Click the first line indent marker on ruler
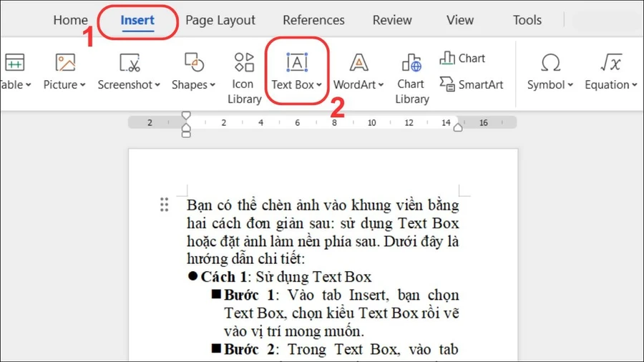Image resolution: width=644 pixels, height=362 pixels. [186, 115]
